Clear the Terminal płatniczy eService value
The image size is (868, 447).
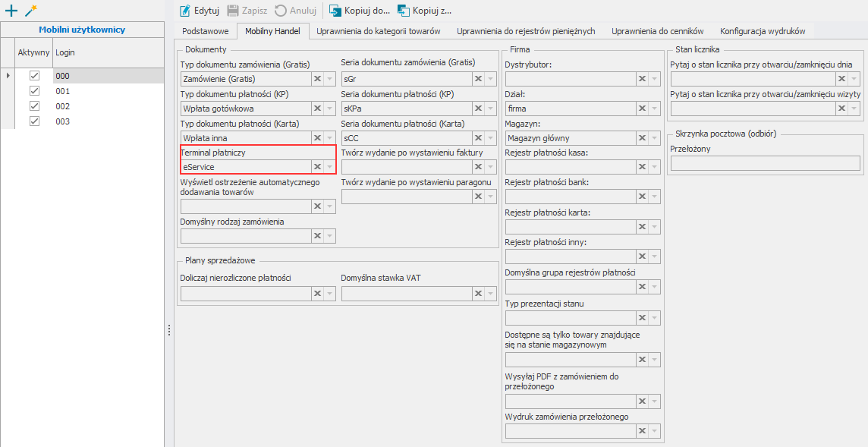click(x=317, y=167)
